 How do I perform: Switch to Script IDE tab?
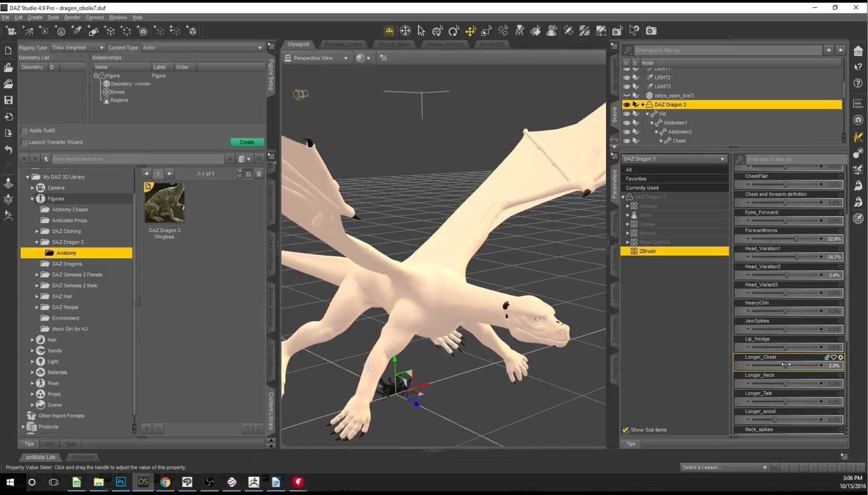[x=491, y=44]
